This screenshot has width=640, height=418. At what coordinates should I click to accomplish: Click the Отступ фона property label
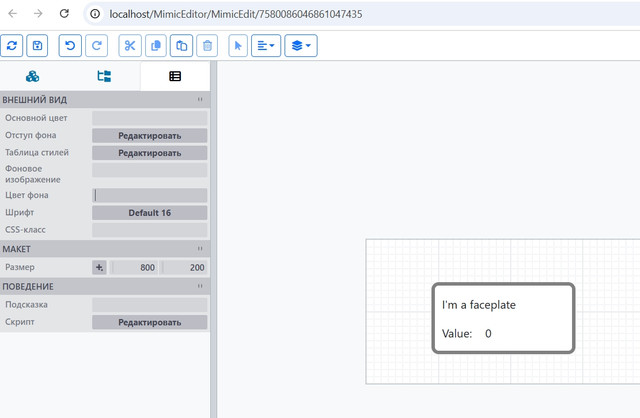[31, 135]
